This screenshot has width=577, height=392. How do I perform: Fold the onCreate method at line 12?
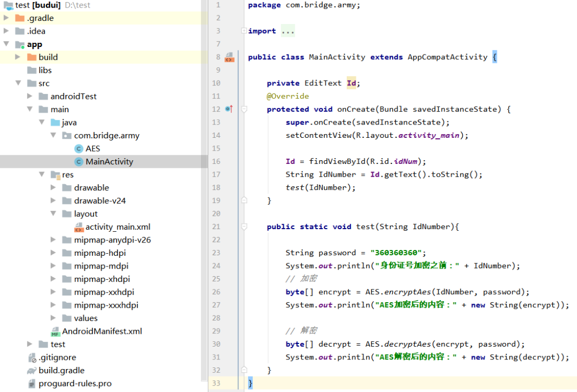(244, 109)
